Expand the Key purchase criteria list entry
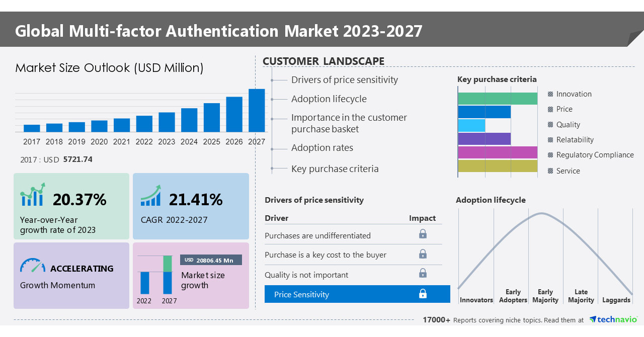 pos(334,168)
